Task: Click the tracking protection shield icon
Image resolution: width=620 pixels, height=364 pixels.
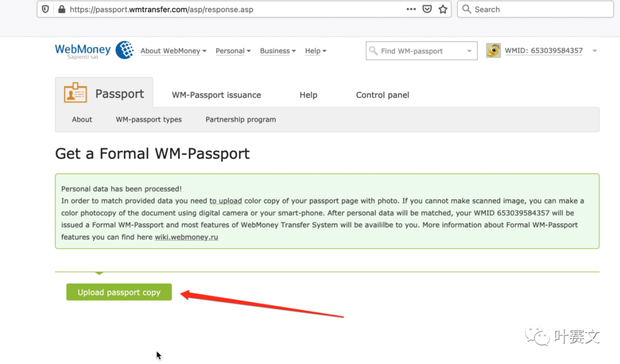Action: click(46, 10)
